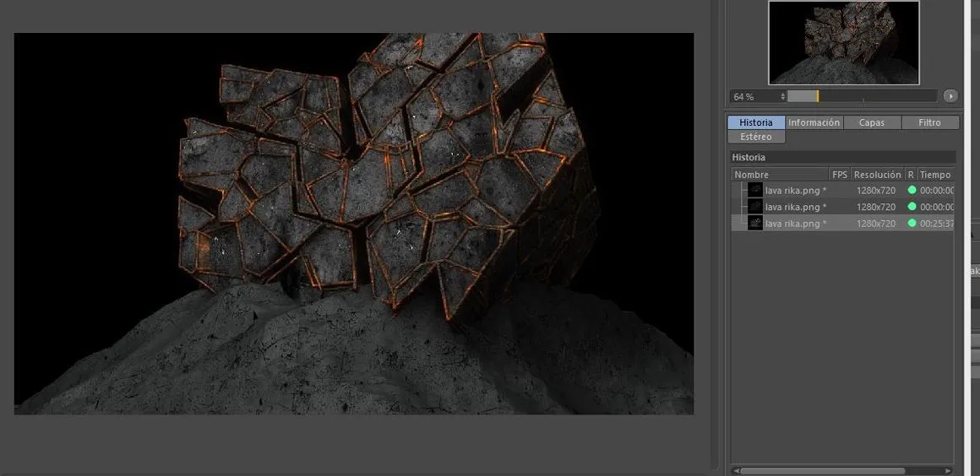Viewport: 980px width, 476px height.
Task: Click the scroll-left arrow of history scrollbar
Action: point(736,471)
